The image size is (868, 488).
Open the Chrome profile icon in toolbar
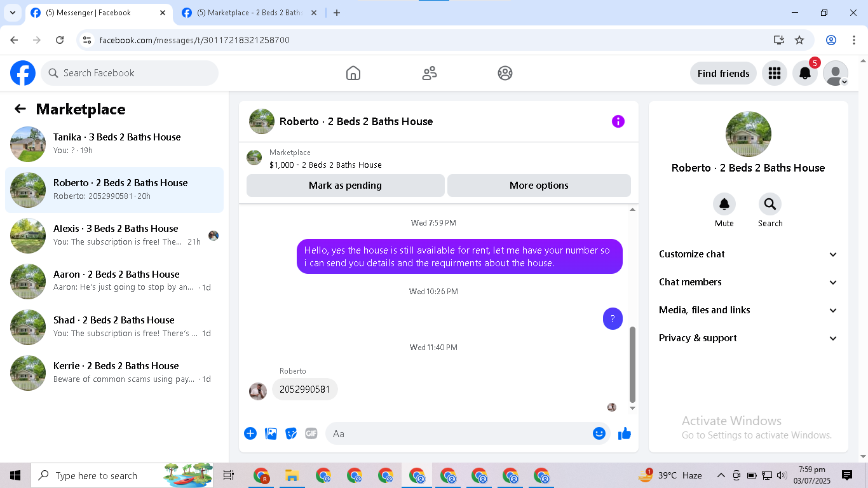pos(831,40)
